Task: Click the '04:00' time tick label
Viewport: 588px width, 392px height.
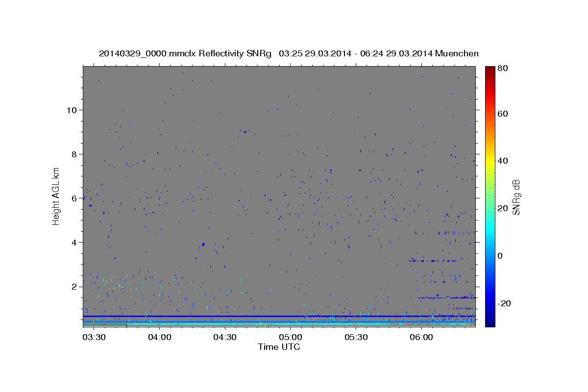Action: pos(159,338)
